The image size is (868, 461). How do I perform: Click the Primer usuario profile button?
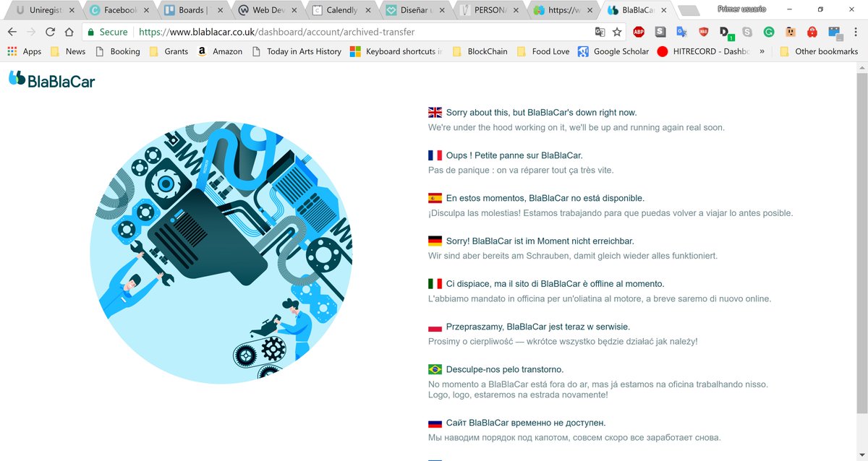(742, 9)
